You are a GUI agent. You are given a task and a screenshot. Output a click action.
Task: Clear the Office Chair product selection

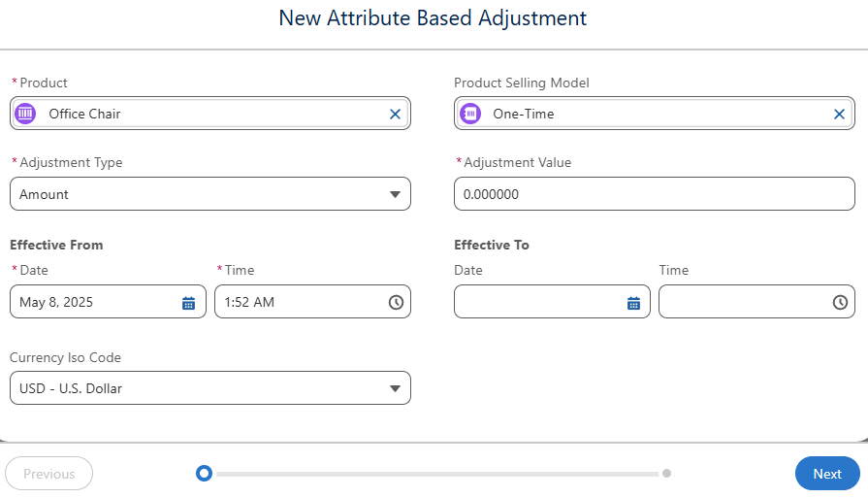click(x=395, y=115)
